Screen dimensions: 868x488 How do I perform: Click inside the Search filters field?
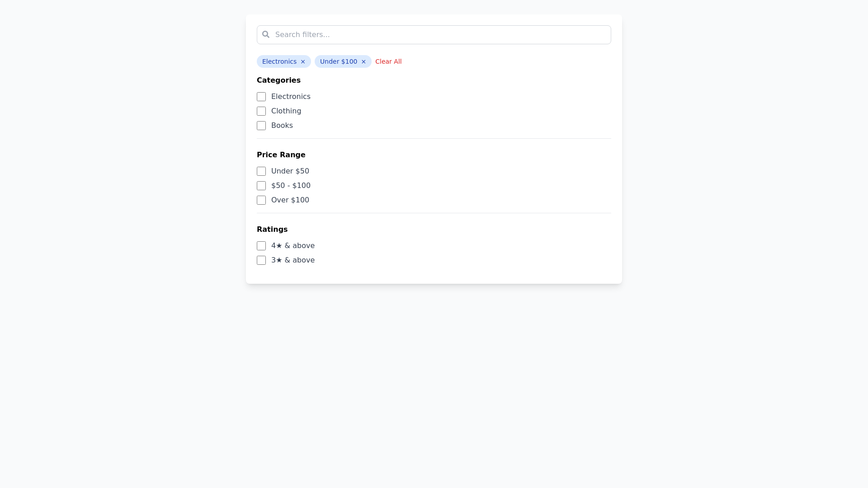click(407, 34)
